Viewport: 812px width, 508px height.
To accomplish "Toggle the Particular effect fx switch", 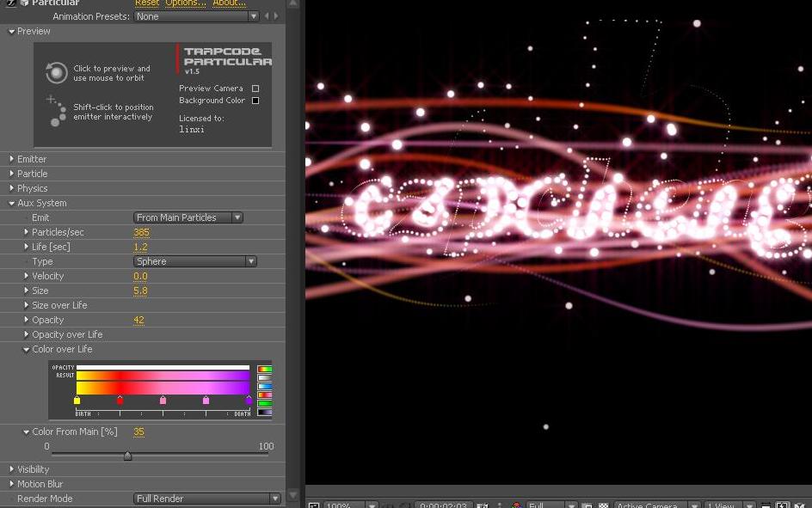I will pos(11,3).
